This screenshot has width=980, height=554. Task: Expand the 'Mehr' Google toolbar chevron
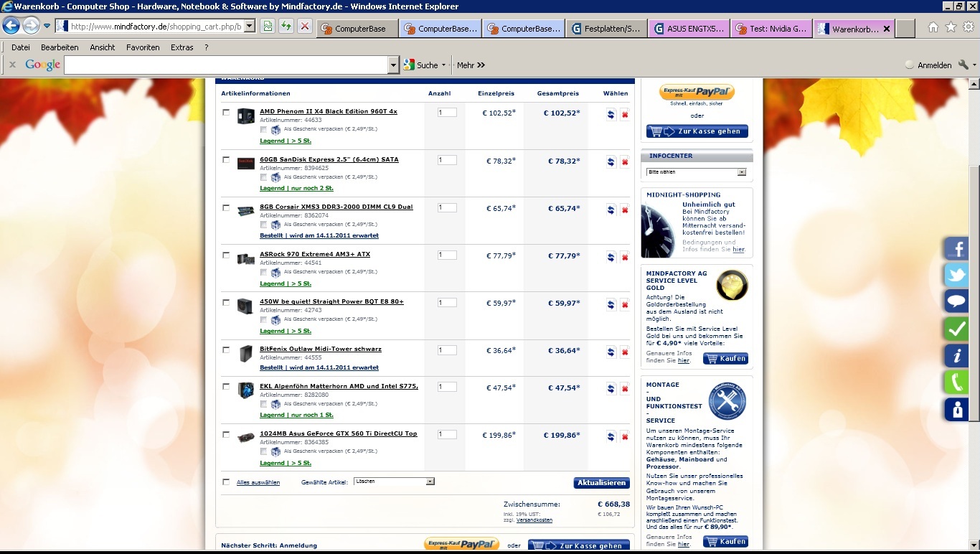[481, 65]
